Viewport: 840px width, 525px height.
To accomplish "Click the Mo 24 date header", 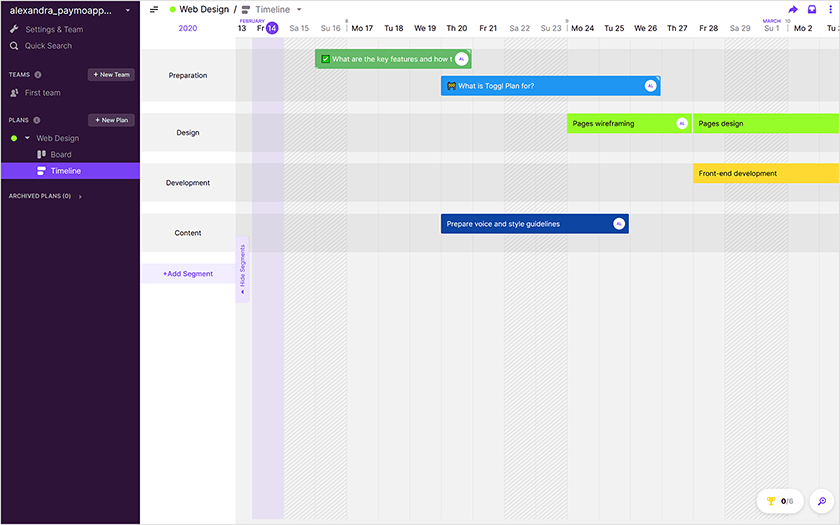I will point(582,28).
